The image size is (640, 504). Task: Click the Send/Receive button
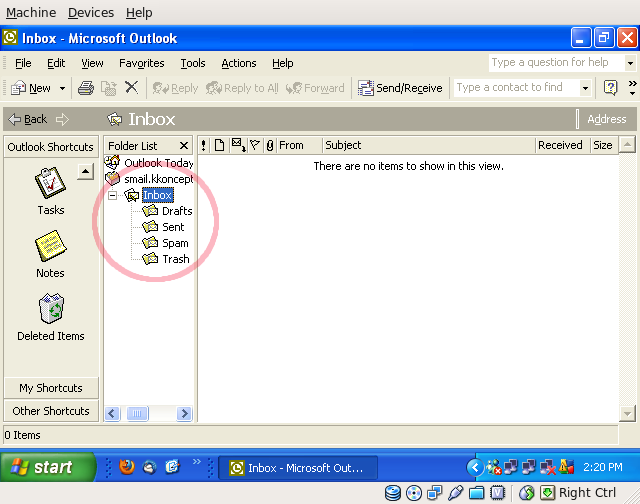(x=400, y=88)
